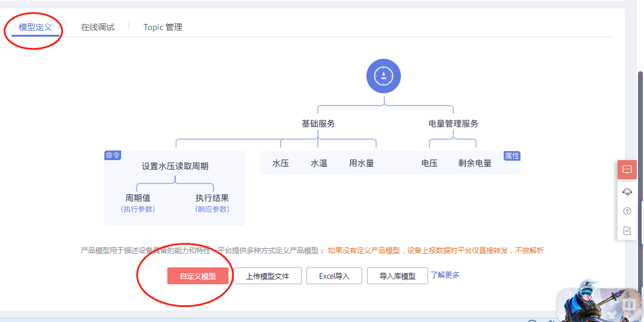Switch to 模型定义 tab

tap(35, 27)
